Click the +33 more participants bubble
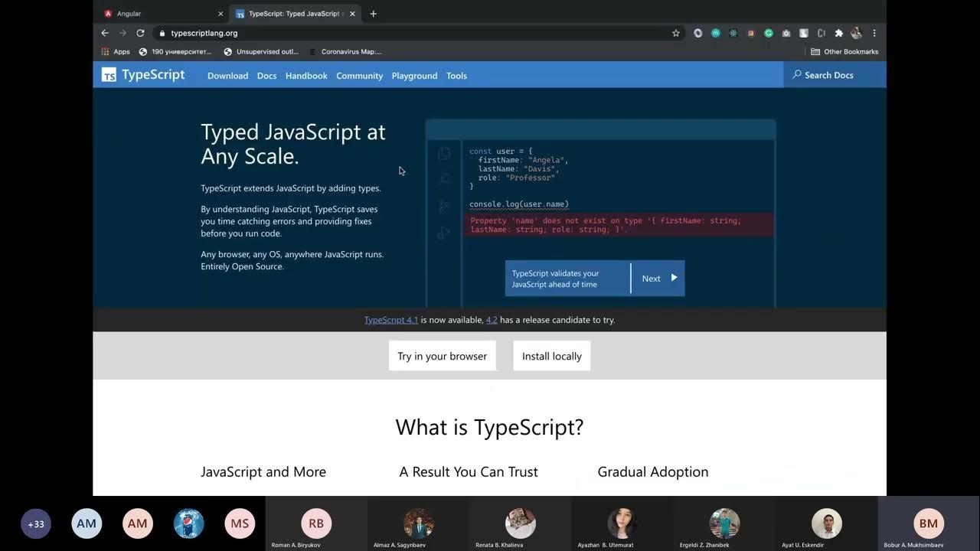The image size is (980, 551). [36, 524]
